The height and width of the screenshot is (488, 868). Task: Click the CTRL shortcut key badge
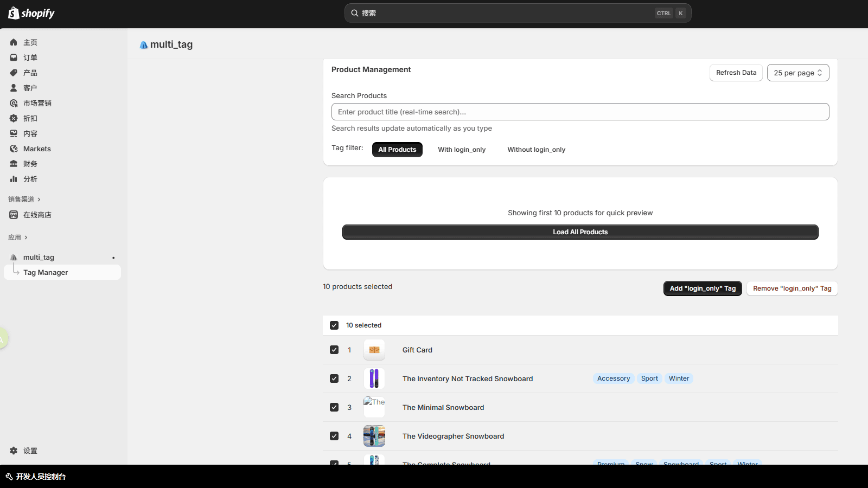(664, 13)
